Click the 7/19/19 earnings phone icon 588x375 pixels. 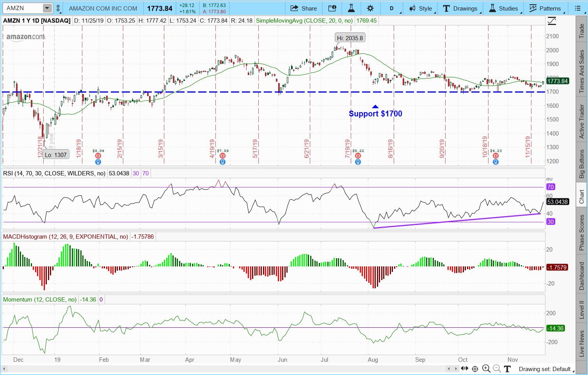tap(358, 156)
